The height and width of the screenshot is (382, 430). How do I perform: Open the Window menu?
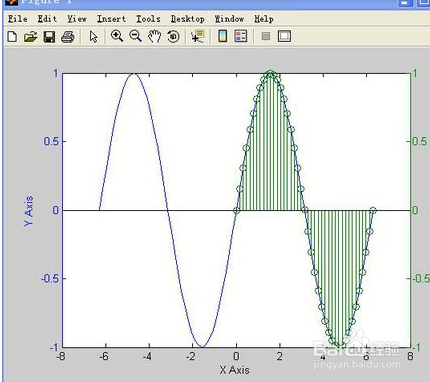tap(229, 19)
